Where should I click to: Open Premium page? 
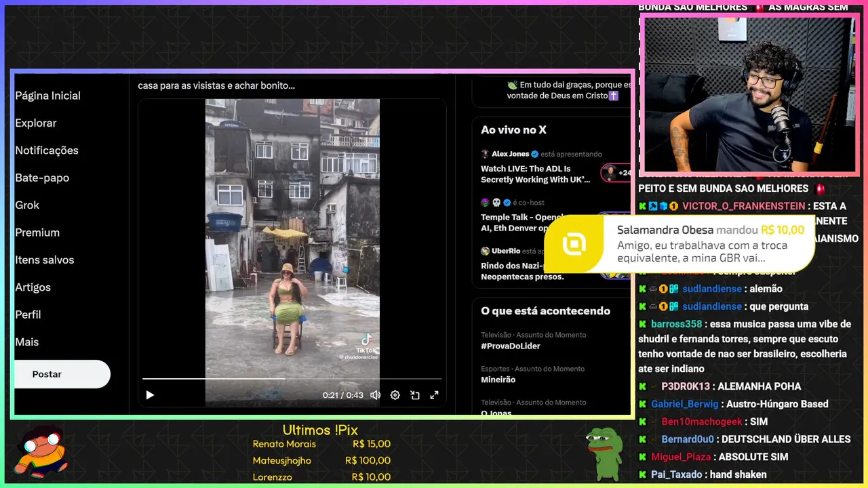point(37,232)
